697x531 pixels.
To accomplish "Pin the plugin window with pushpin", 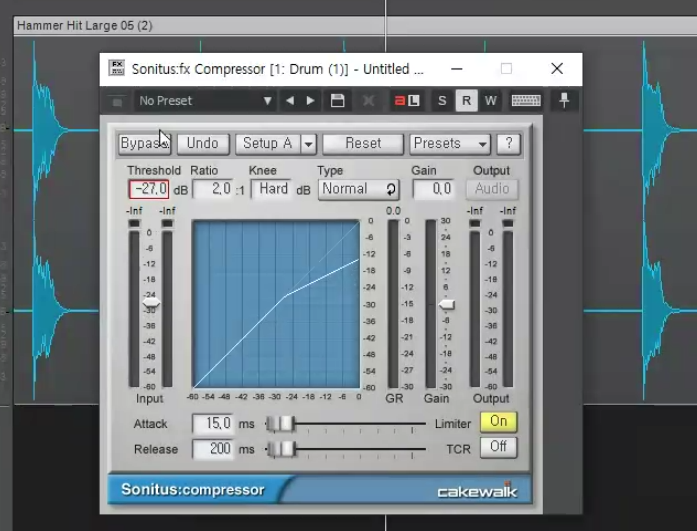I will 564,100.
